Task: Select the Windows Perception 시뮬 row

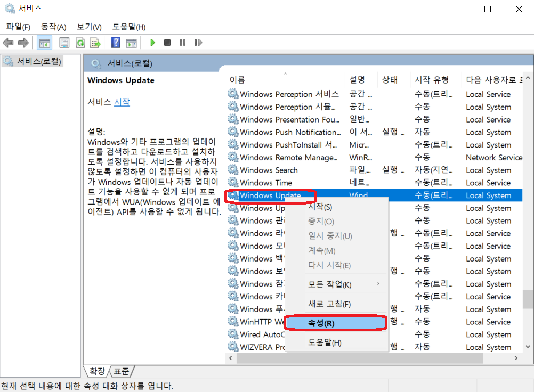Action: [374, 107]
